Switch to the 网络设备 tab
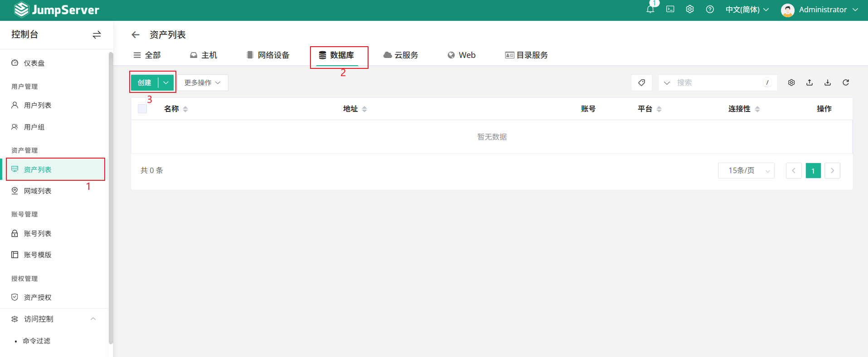This screenshot has height=357, width=868. point(268,55)
